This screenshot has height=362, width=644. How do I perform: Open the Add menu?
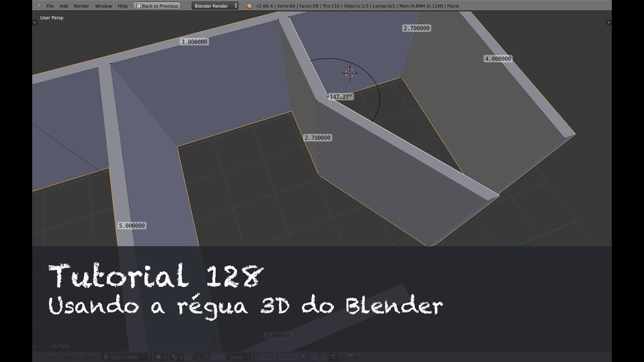pos(64,6)
